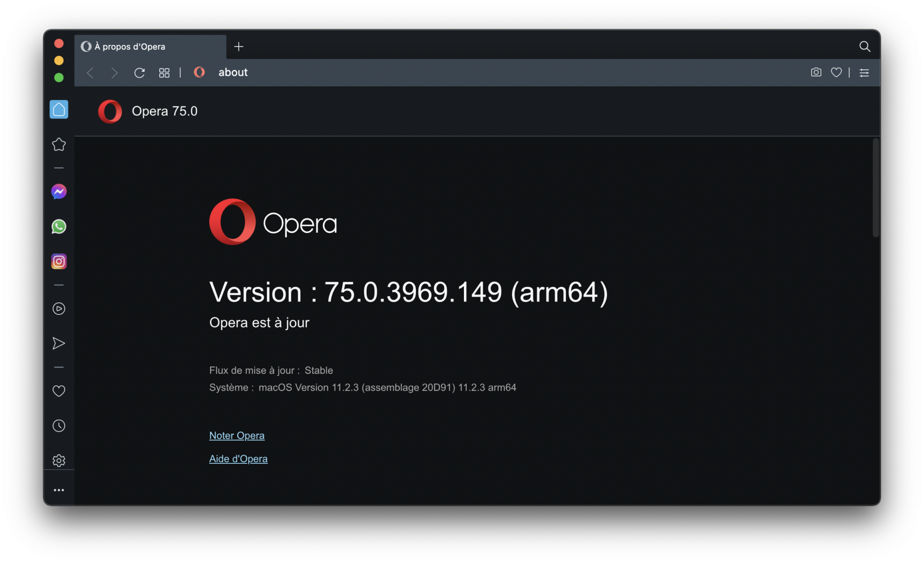
Task: Open Bookmarks star in sidebar
Action: (x=59, y=144)
